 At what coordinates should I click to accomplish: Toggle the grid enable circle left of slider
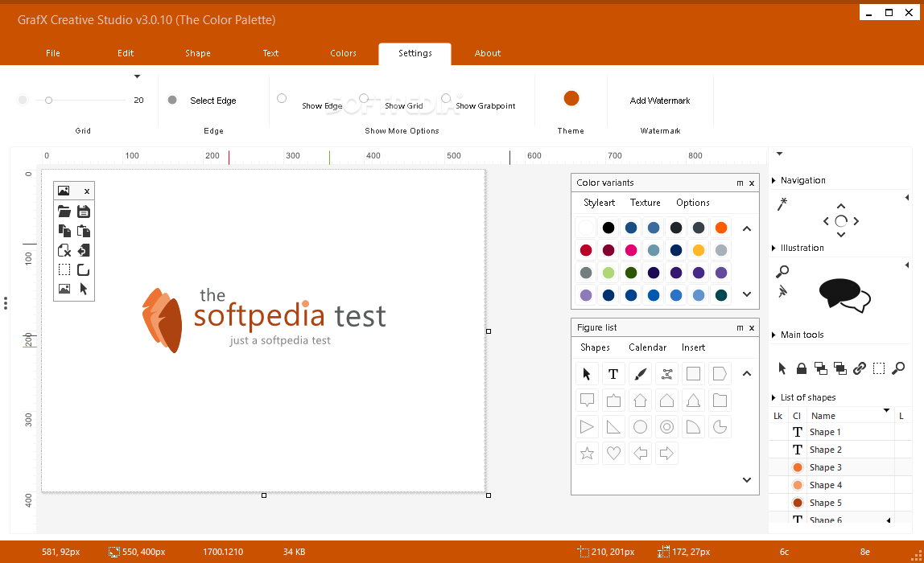coord(23,100)
